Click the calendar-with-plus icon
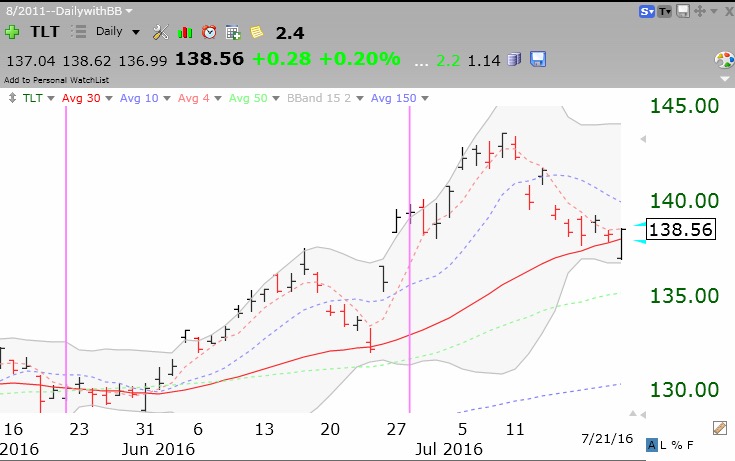The width and height of the screenshot is (735, 461). click(233, 32)
